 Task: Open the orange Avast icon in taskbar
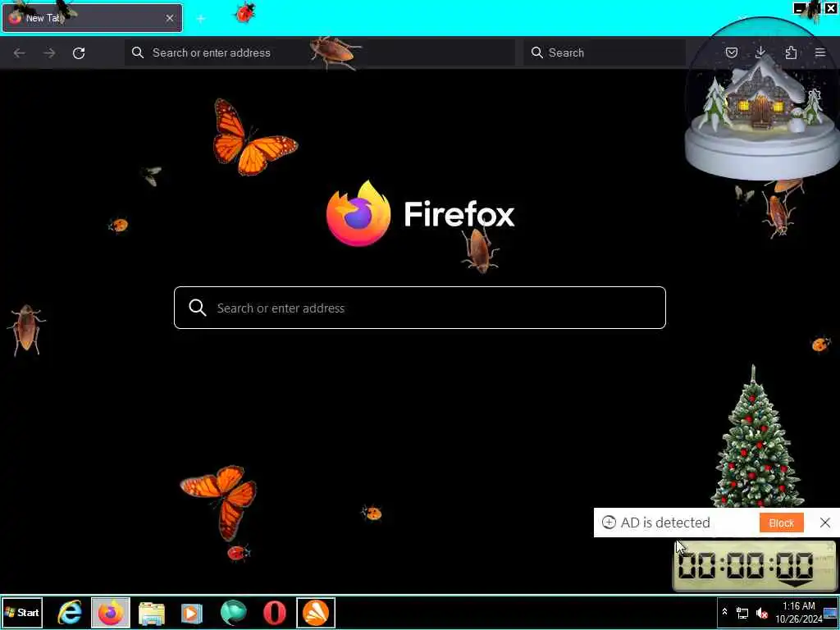(x=316, y=612)
